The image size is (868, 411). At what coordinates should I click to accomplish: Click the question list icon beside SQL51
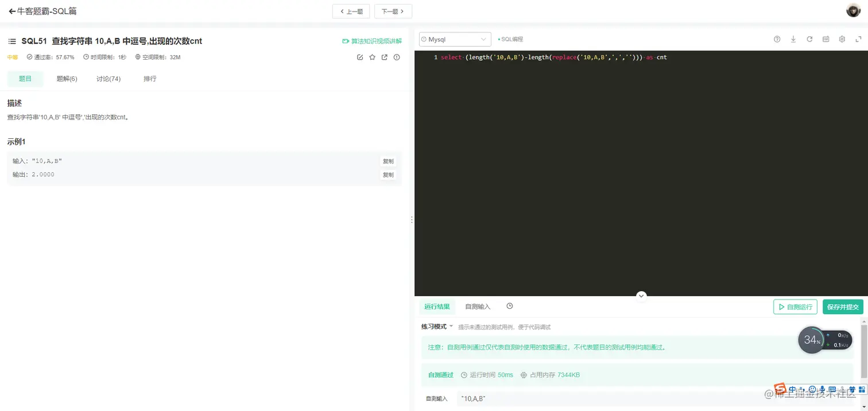(x=11, y=41)
